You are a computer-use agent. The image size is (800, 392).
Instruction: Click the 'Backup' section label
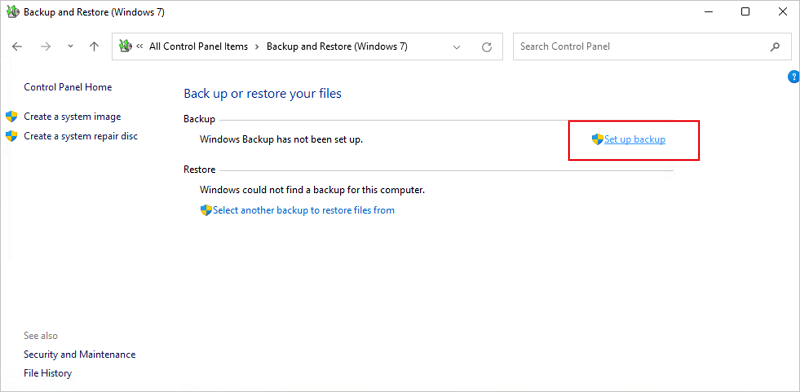point(199,119)
